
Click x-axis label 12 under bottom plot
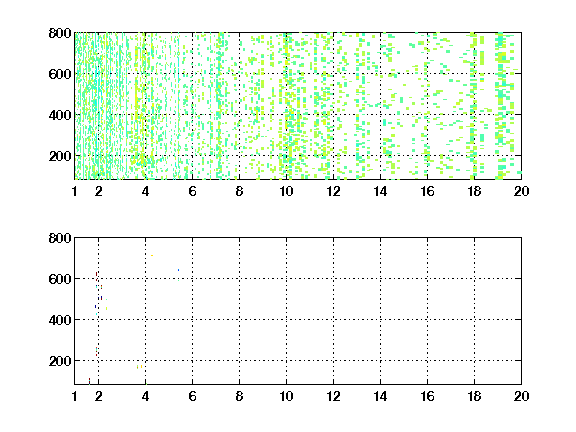click(333, 396)
